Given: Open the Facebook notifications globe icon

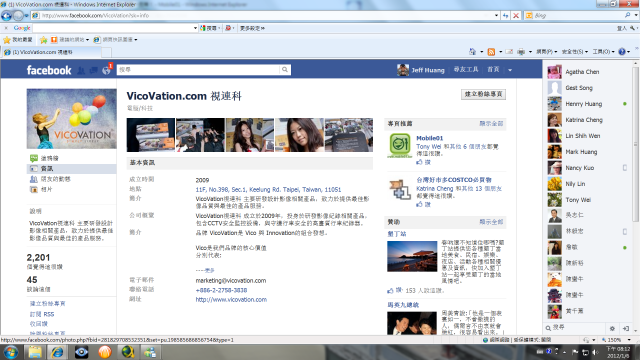Looking at the screenshot, I should point(106,71).
